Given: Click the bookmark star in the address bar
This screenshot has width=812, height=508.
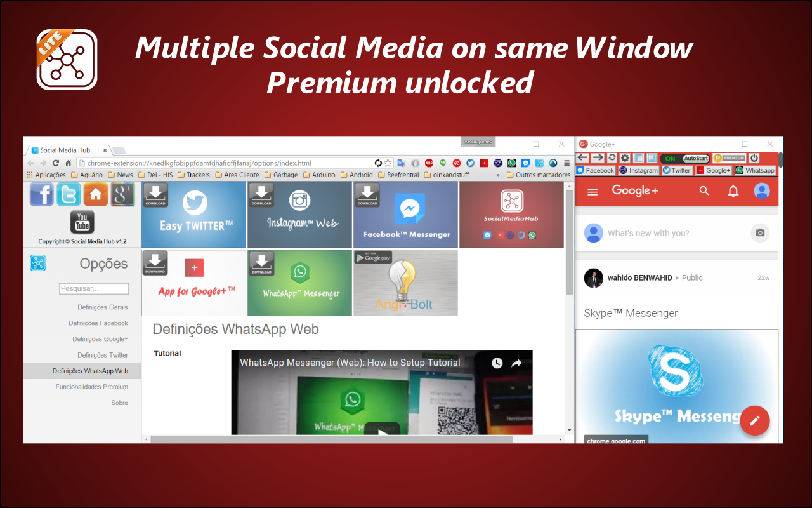Looking at the screenshot, I should pos(388,163).
